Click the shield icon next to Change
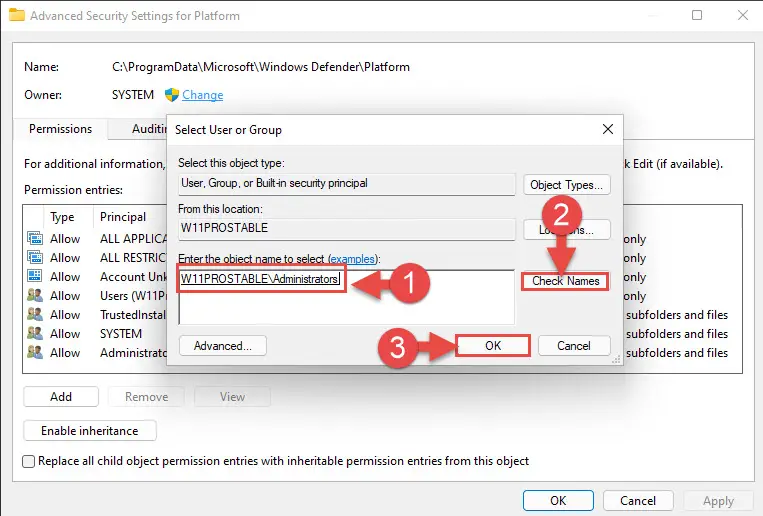This screenshot has height=516, width=763. click(x=172, y=95)
